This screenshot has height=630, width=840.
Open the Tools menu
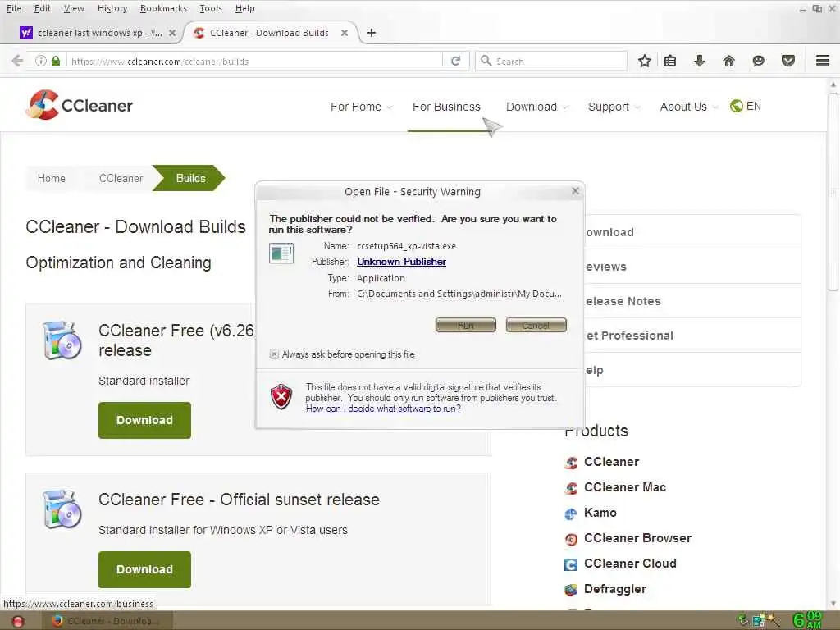pos(211,8)
